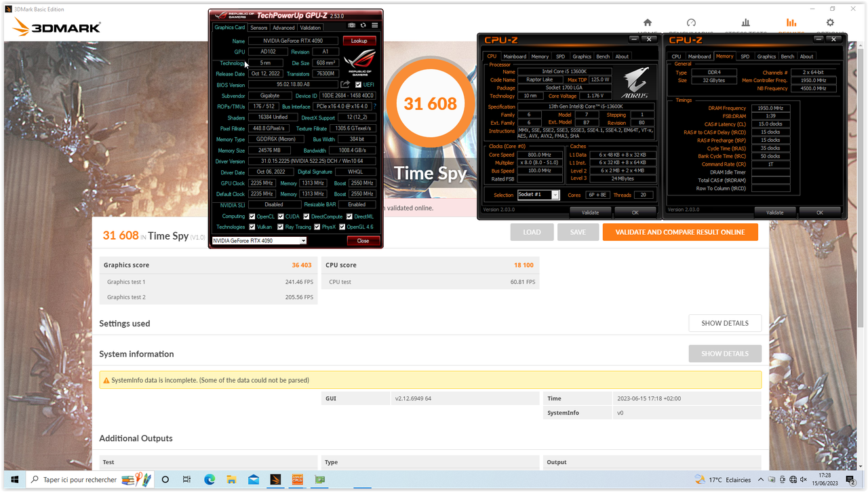Toggle the DirectCompute checkbox in GPU-Z

[307, 216]
